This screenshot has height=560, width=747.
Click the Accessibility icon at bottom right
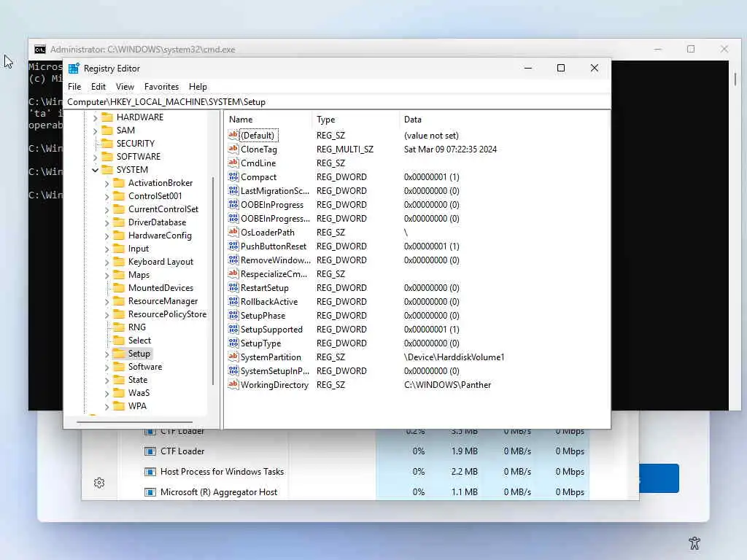coord(694,542)
